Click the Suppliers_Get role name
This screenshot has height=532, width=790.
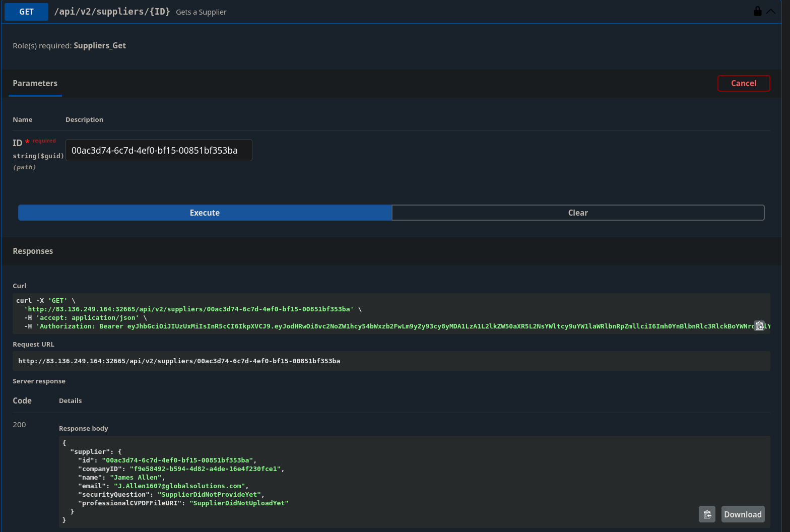pyautogui.click(x=100, y=46)
